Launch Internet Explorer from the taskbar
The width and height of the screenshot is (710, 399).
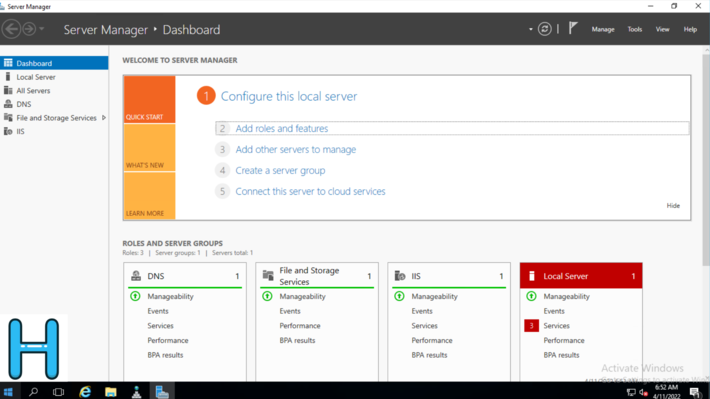85,391
